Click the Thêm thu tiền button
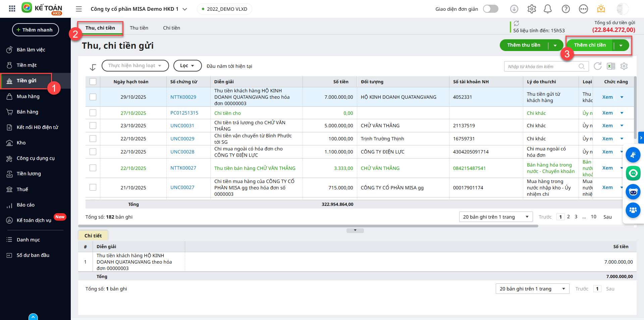The height and width of the screenshot is (320, 644). click(x=524, y=45)
